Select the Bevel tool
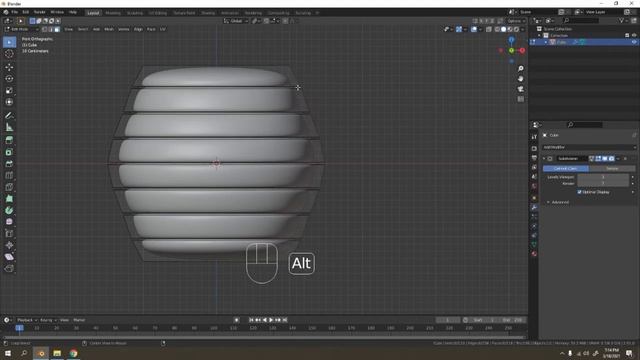Image resolution: width=640 pixels, height=360 pixels. pyautogui.click(x=9, y=163)
